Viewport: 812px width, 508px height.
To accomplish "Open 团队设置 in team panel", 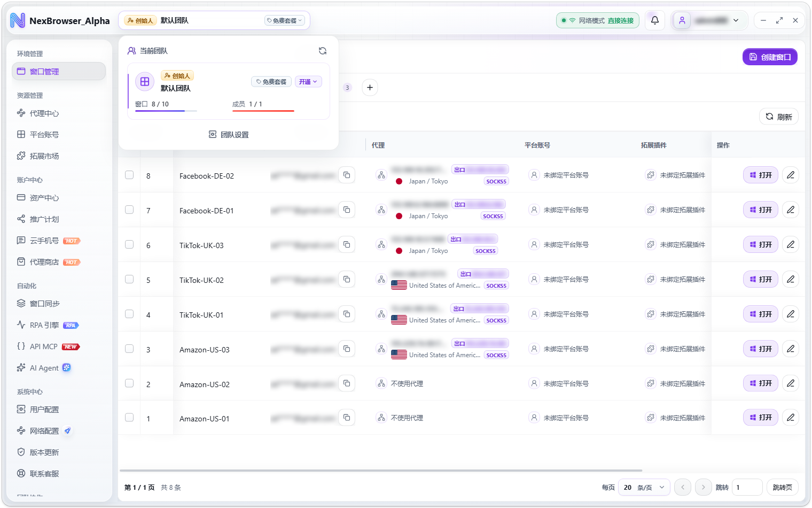I will (229, 135).
